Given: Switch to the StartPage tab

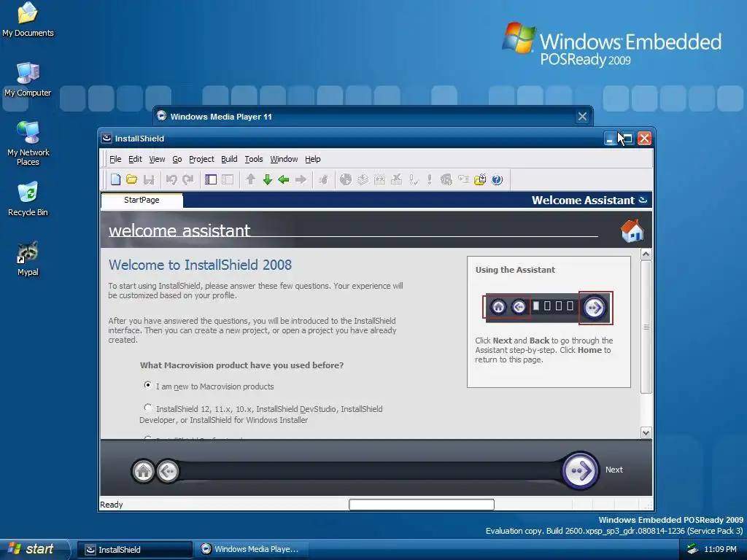Looking at the screenshot, I should [x=142, y=200].
